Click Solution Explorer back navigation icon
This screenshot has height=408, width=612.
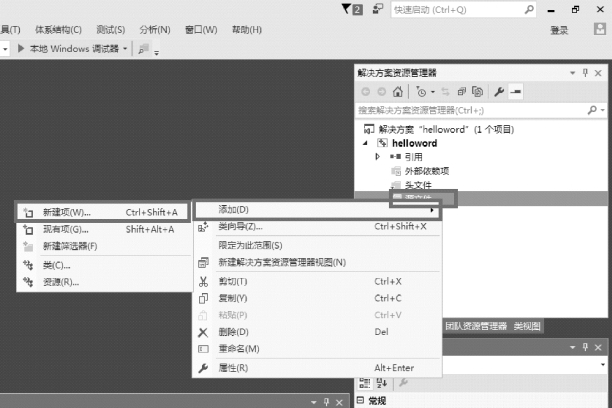tap(366, 92)
